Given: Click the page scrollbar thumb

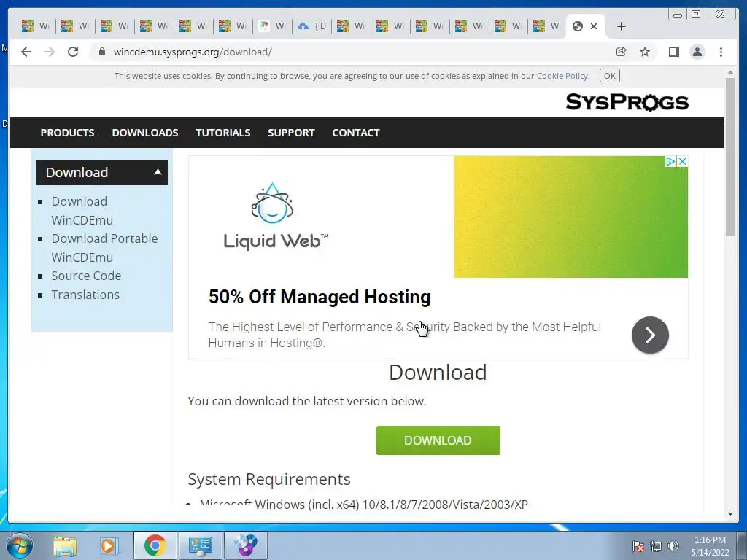Looking at the screenshot, I should point(731,157).
